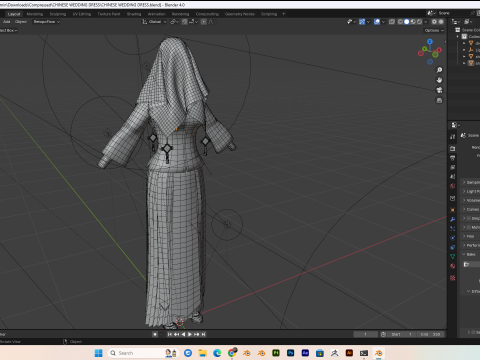480x360 pixels.
Task: Switch perspective/orthographic grid icon
Action: click(x=439, y=100)
